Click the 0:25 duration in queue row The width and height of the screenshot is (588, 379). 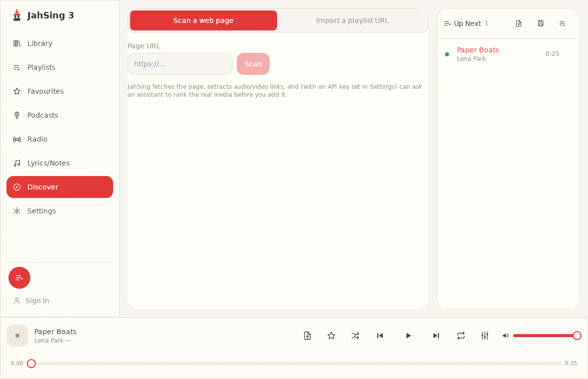pyautogui.click(x=553, y=54)
